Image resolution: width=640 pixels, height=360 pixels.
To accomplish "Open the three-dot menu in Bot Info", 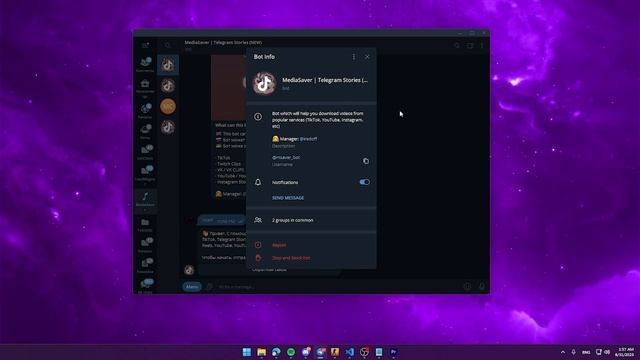I will tap(353, 57).
